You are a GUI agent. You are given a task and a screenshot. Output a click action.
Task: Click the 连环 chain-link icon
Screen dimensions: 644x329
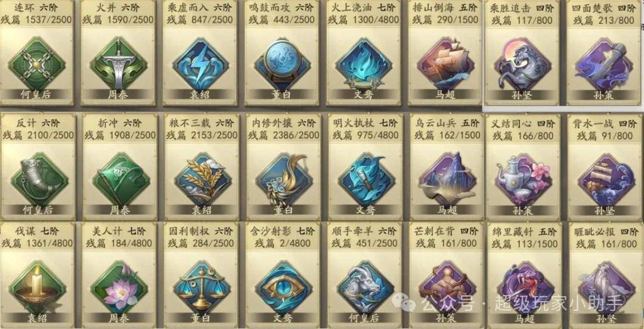[36, 64]
